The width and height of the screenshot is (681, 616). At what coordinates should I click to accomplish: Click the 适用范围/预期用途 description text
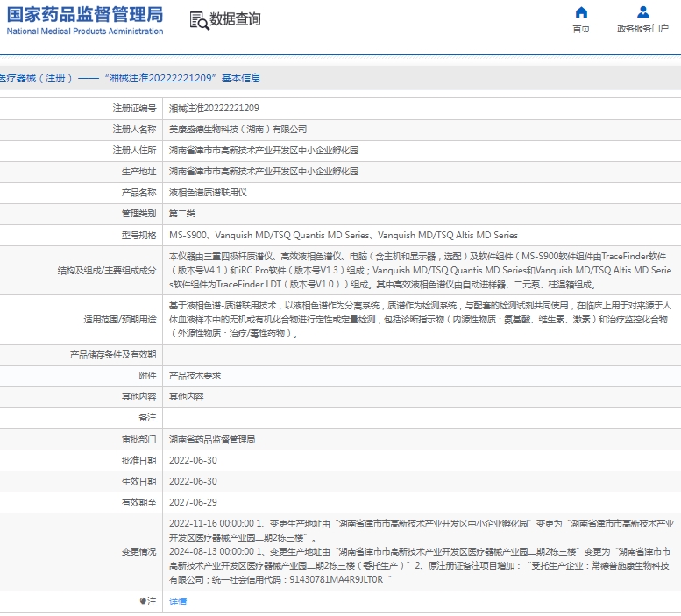[420, 320]
